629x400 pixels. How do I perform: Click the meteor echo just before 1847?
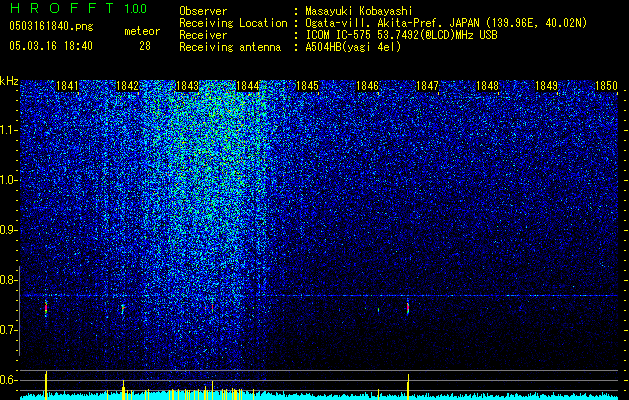(x=408, y=308)
